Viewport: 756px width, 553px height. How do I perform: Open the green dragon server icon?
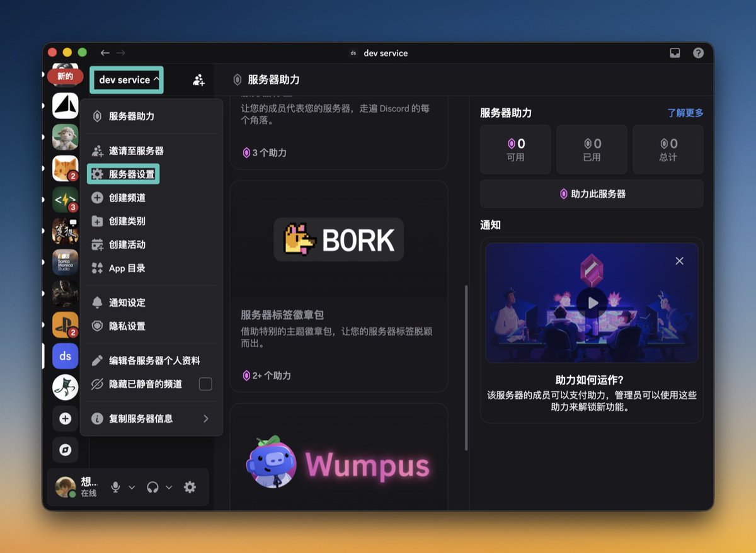(66, 387)
